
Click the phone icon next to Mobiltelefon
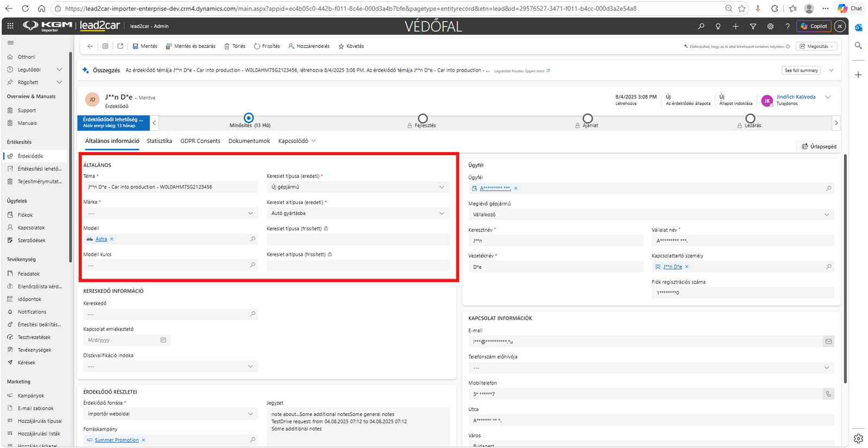[x=828, y=394]
